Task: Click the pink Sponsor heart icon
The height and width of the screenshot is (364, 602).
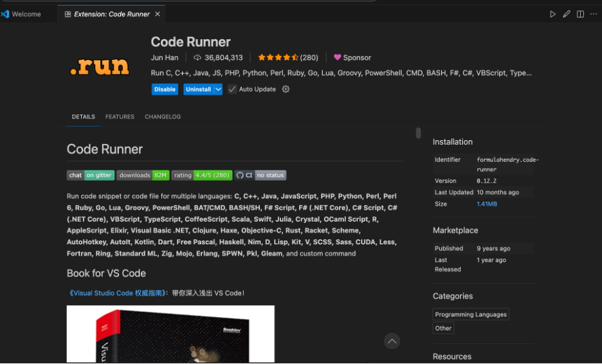Action: [x=337, y=57]
